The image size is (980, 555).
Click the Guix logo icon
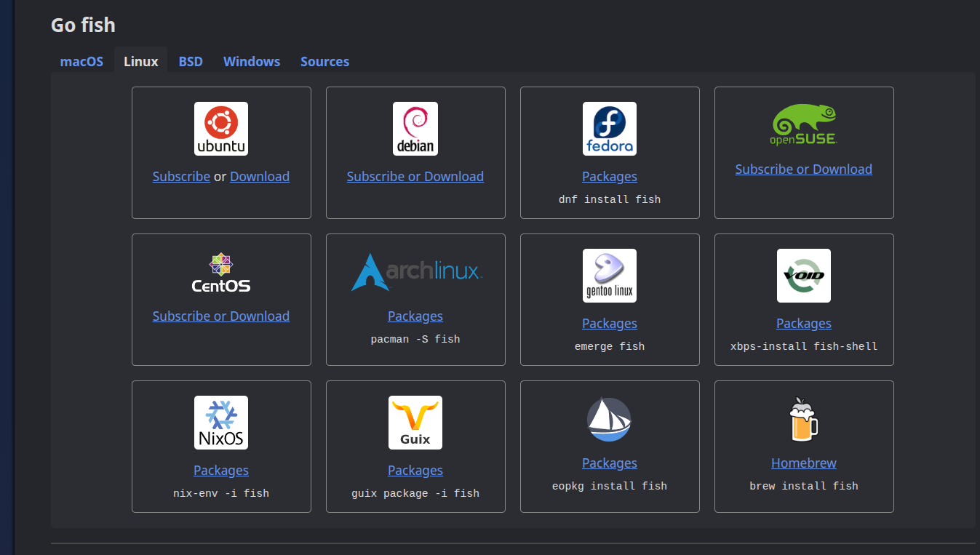tap(415, 423)
